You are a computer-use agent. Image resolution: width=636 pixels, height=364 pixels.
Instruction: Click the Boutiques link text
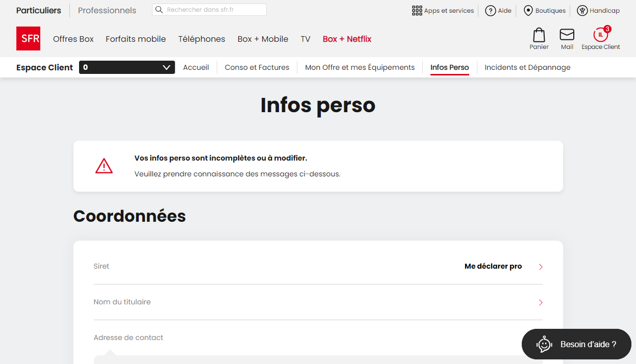pyautogui.click(x=550, y=10)
